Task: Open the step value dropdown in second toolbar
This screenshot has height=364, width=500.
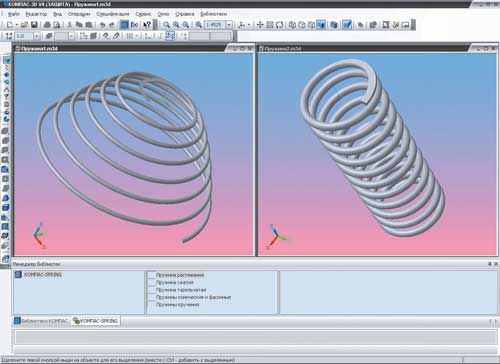Action: [x=36, y=36]
